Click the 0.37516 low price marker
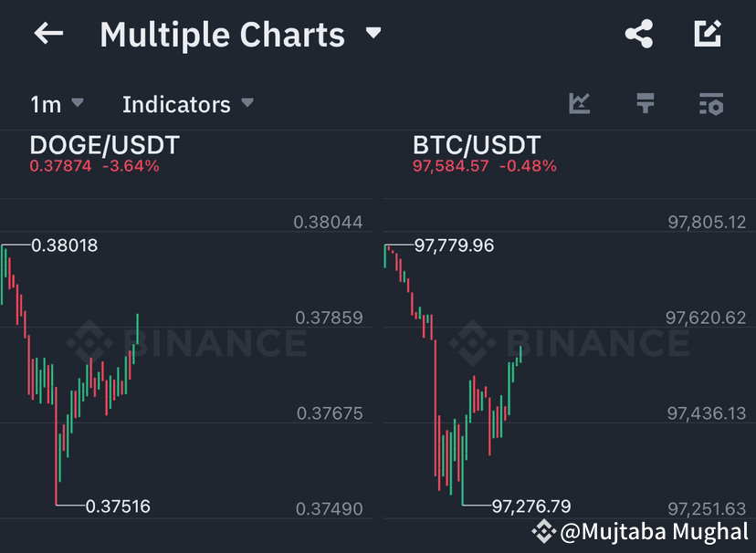756x553 pixels. point(120,505)
